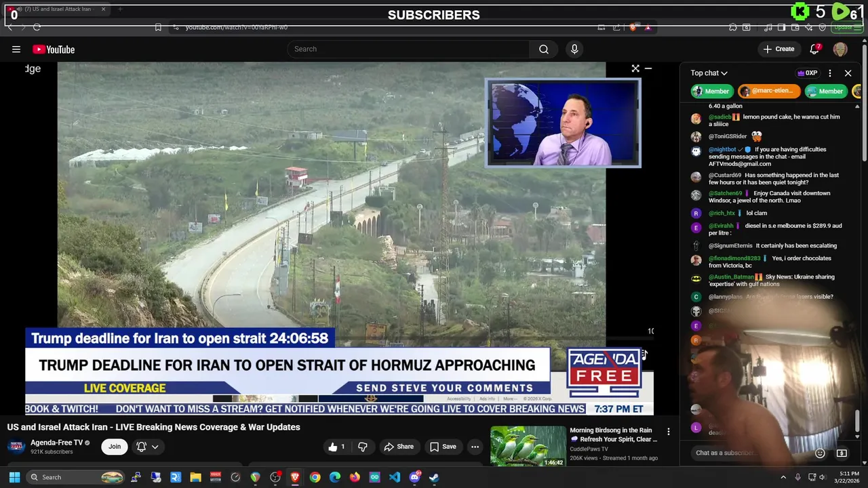Viewport: 868px width, 488px height.
Task: Close the live chat panel
Action: [848, 73]
